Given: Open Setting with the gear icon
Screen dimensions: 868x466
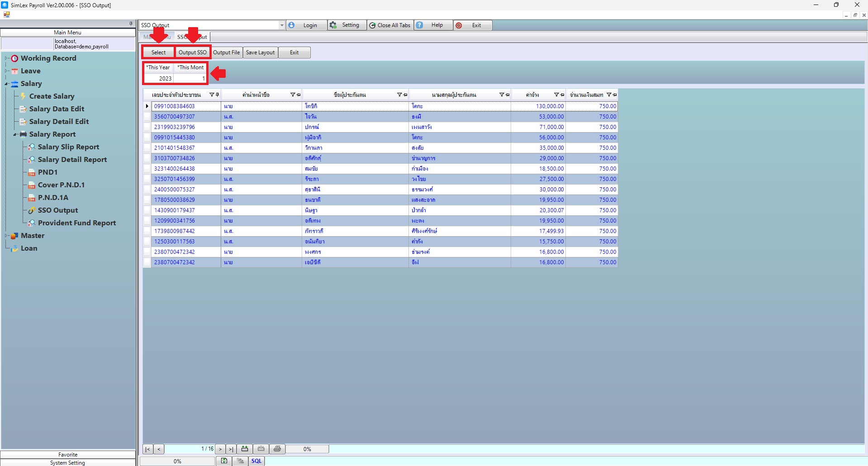Looking at the screenshot, I should [x=333, y=25].
